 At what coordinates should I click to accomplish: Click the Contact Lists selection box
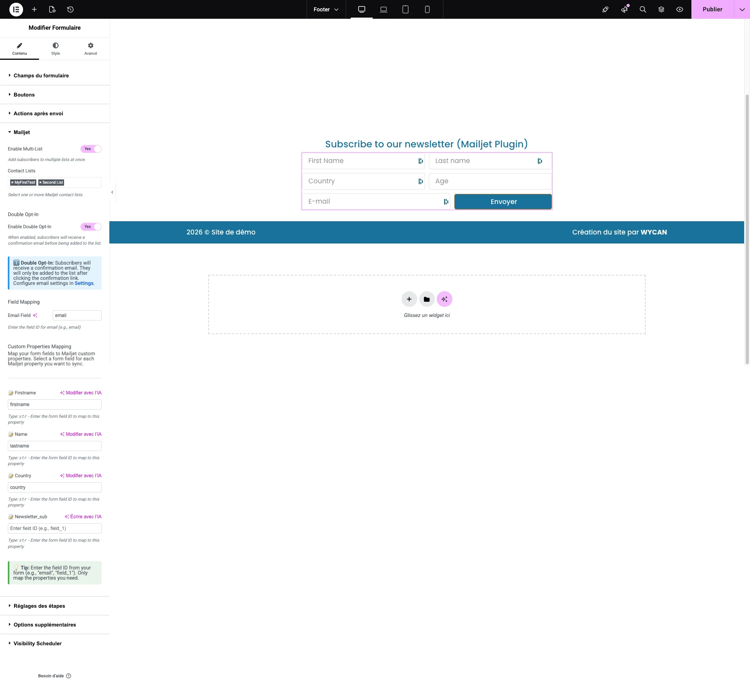[x=55, y=183]
